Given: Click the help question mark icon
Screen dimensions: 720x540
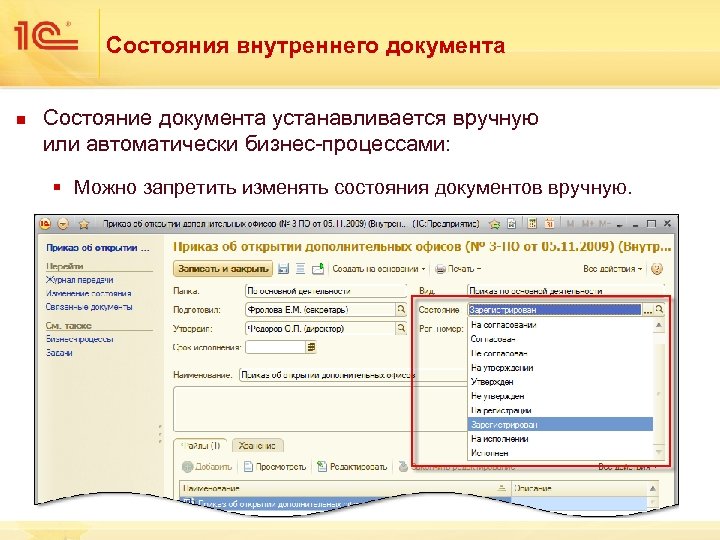Looking at the screenshot, I should [x=657, y=269].
